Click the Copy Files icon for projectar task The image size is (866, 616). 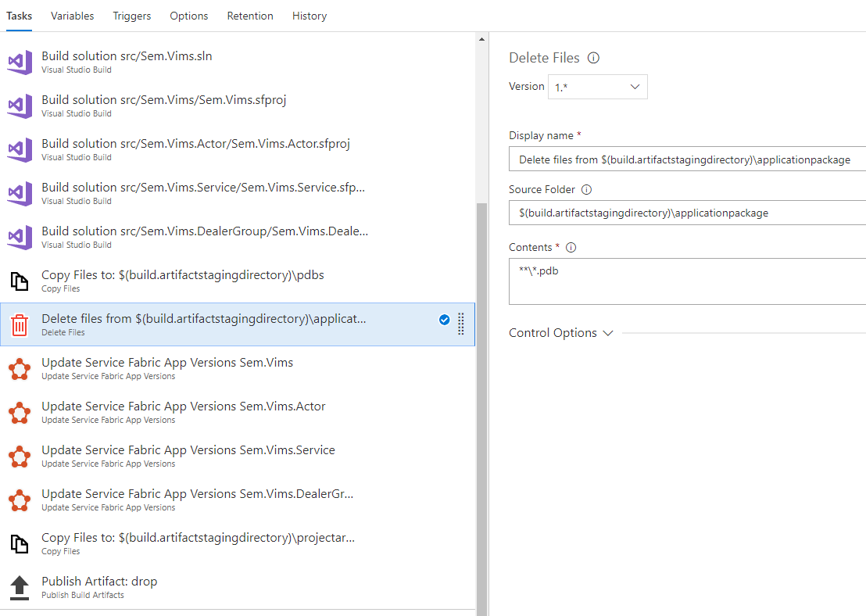pyautogui.click(x=19, y=543)
